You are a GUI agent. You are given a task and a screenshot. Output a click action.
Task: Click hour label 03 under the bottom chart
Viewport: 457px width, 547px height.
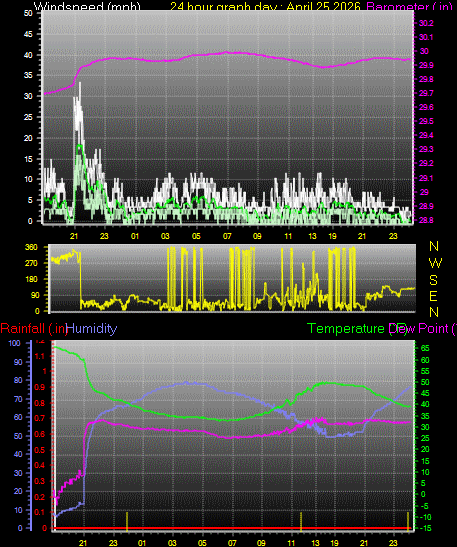tap(172, 543)
